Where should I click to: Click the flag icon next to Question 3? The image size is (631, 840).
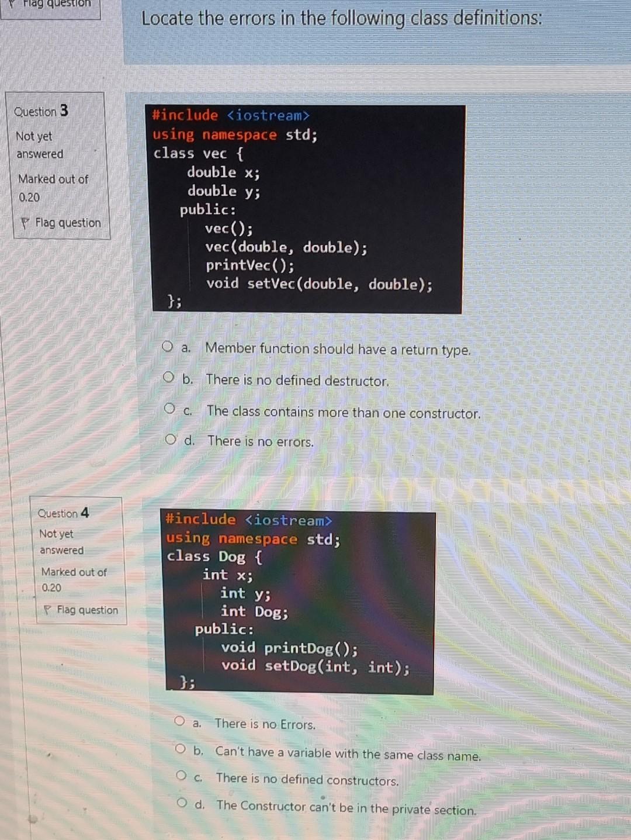click(26, 223)
